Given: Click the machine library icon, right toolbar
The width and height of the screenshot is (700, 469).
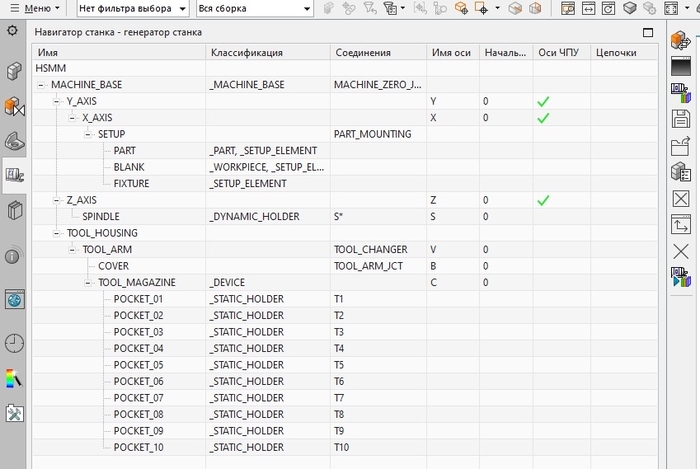Looking at the screenshot, I should point(681,93).
